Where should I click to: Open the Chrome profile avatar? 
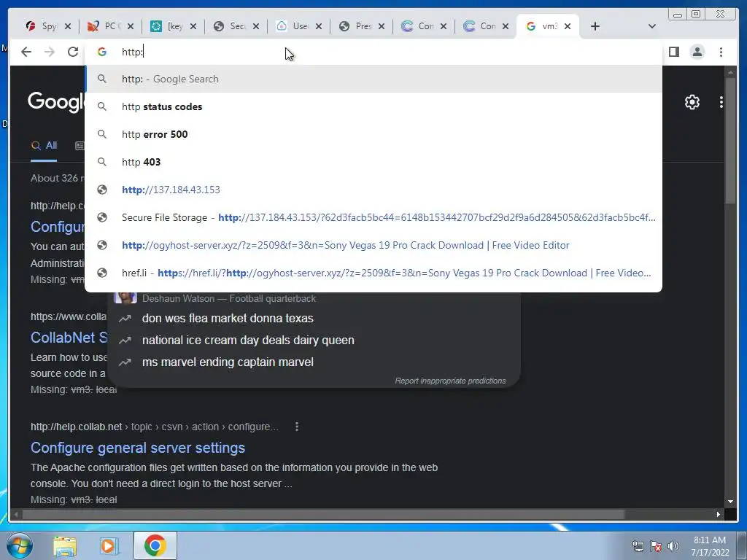697,52
